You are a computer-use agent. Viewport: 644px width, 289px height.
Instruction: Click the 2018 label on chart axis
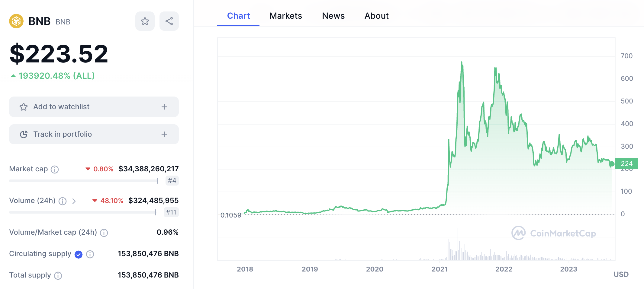coord(245,269)
